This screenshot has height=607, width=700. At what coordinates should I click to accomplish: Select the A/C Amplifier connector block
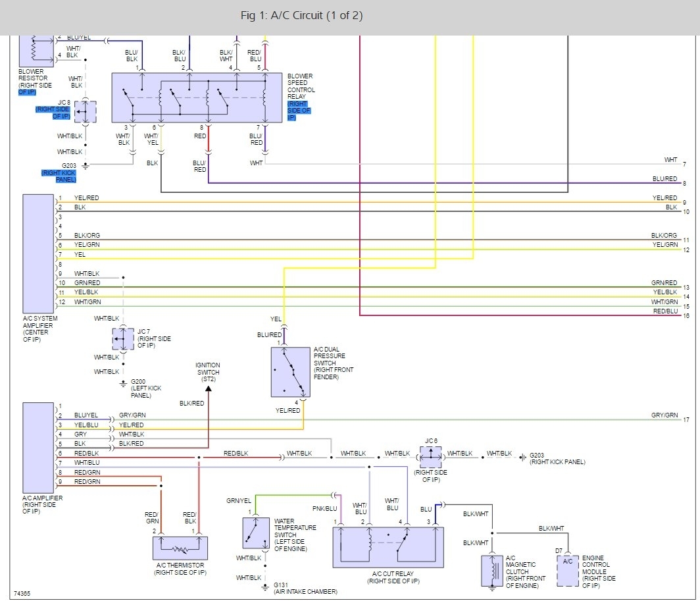37,448
